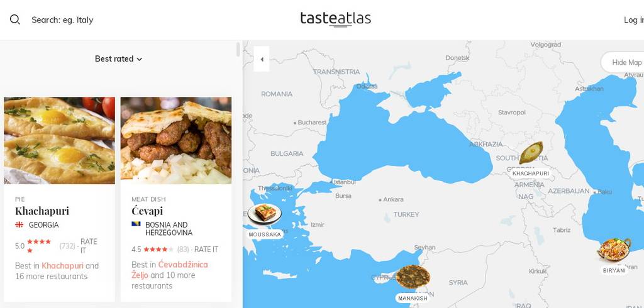The height and width of the screenshot is (308, 644).
Task: Collapse the map with the left arrow
Action: click(262, 59)
